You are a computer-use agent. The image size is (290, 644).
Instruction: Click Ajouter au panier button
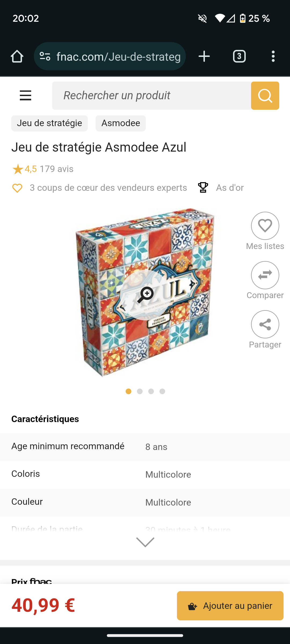[230, 606]
